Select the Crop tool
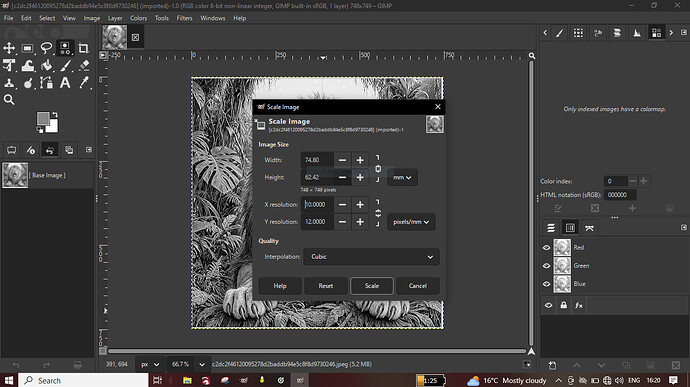 coord(84,48)
